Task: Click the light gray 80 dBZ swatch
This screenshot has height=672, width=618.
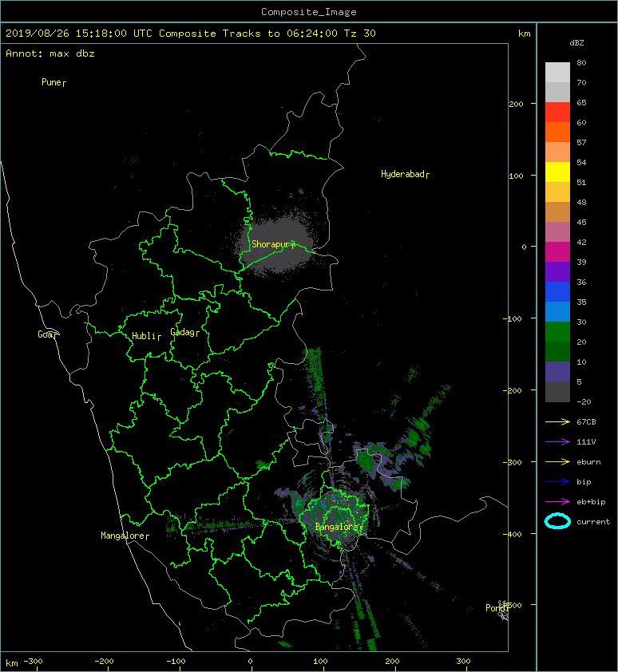Action: pyautogui.click(x=557, y=72)
